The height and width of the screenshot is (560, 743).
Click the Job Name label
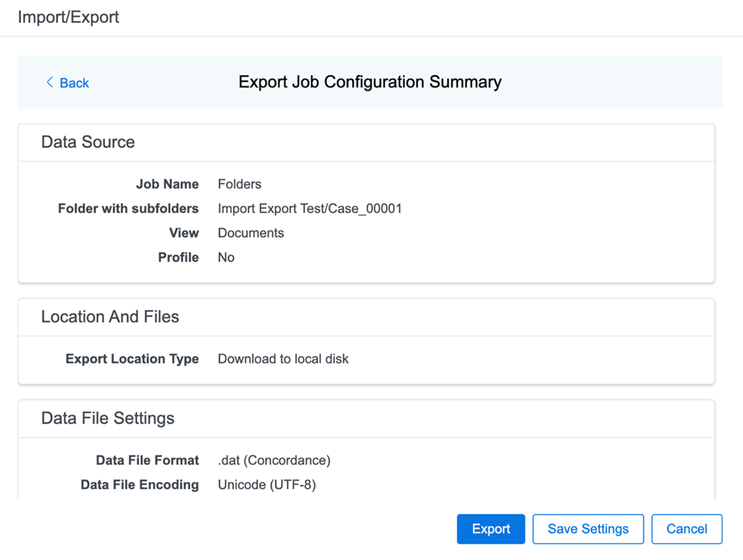[168, 184]
